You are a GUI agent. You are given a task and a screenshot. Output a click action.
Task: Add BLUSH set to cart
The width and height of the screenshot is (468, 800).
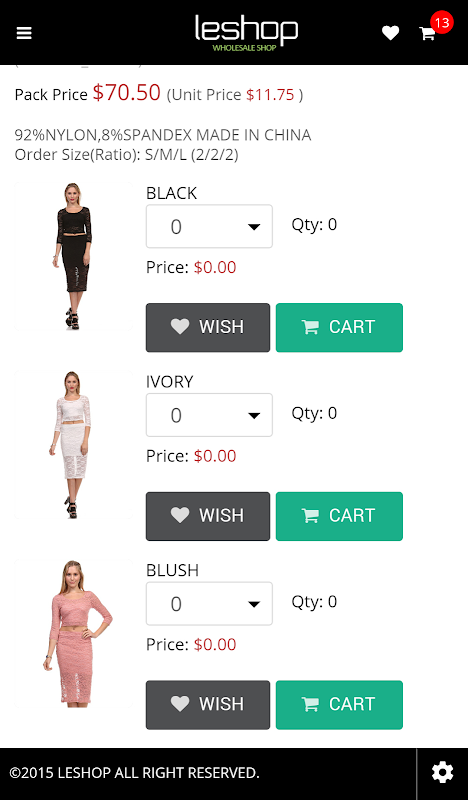pos(339,705)
